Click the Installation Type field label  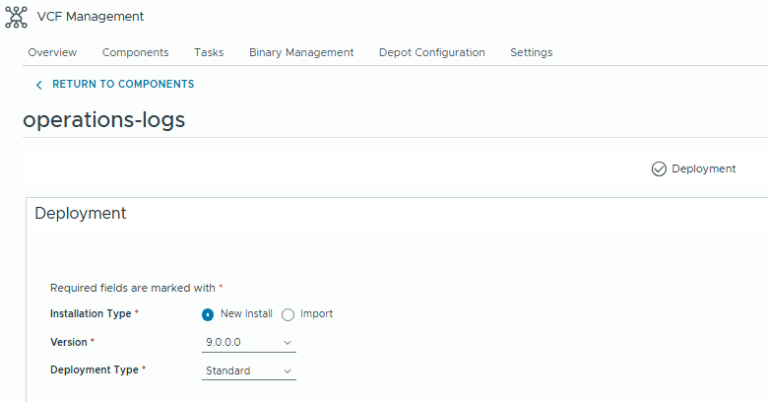pos(91,314)
